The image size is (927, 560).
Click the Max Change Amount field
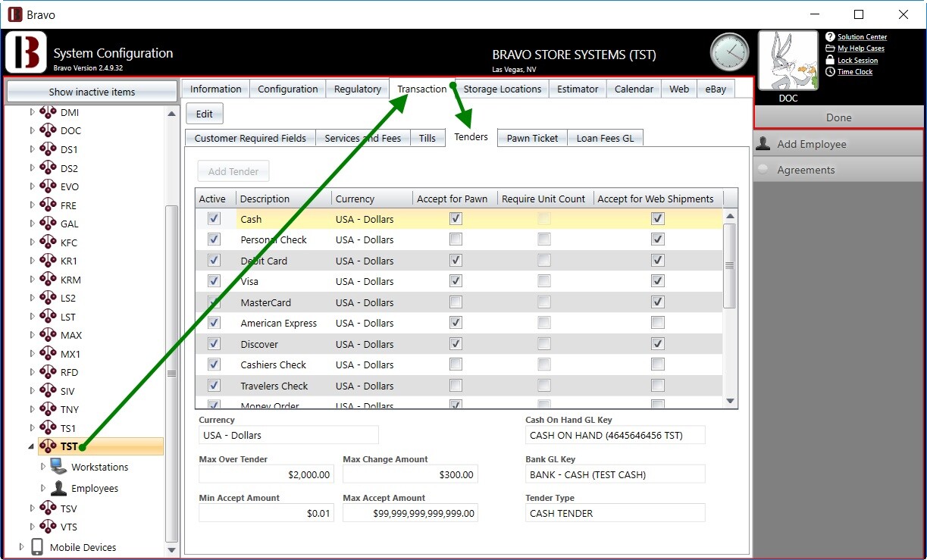click(410, 474)
